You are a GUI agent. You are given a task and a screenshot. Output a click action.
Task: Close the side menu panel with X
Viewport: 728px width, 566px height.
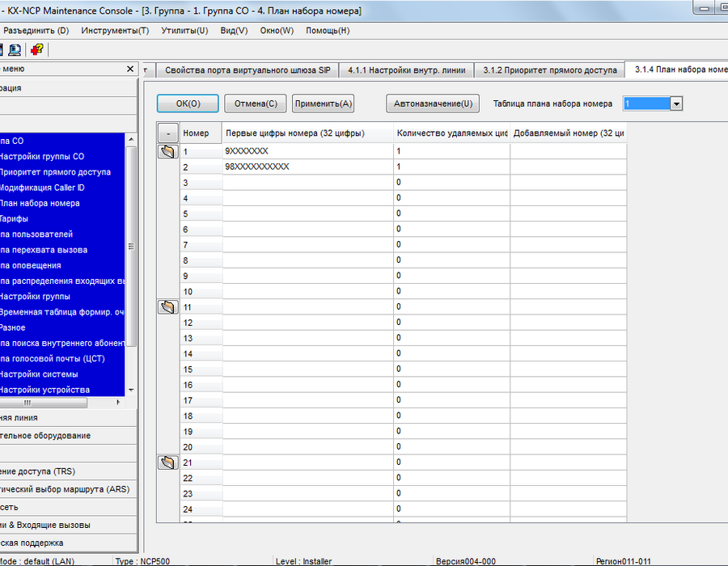tap(130, 69)
